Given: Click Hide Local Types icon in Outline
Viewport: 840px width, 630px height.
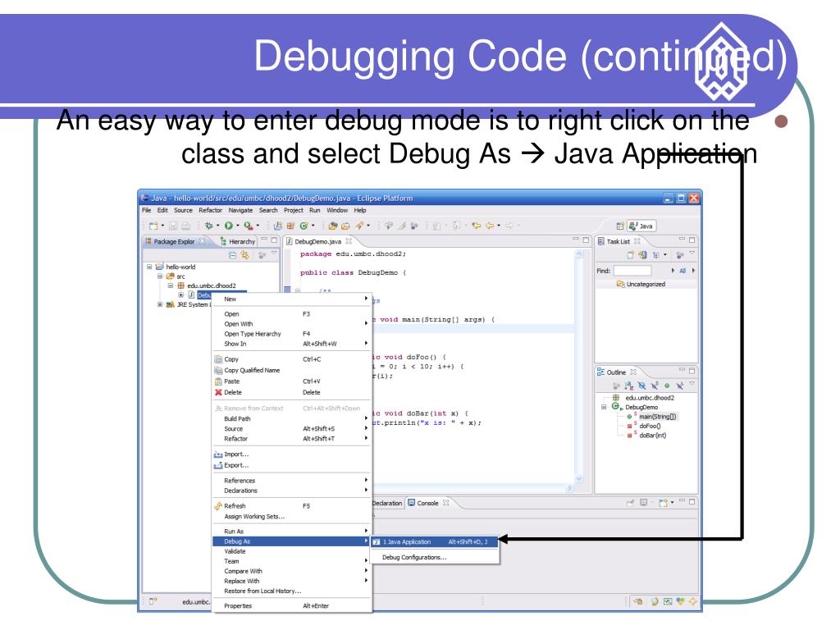Looking at the screenshot, I should point(680,386).
